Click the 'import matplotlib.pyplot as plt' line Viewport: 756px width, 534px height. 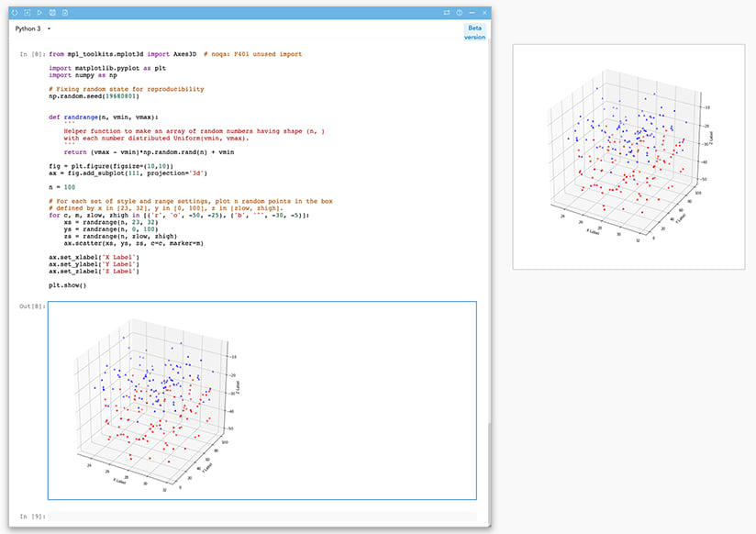[x=107, y=69]
